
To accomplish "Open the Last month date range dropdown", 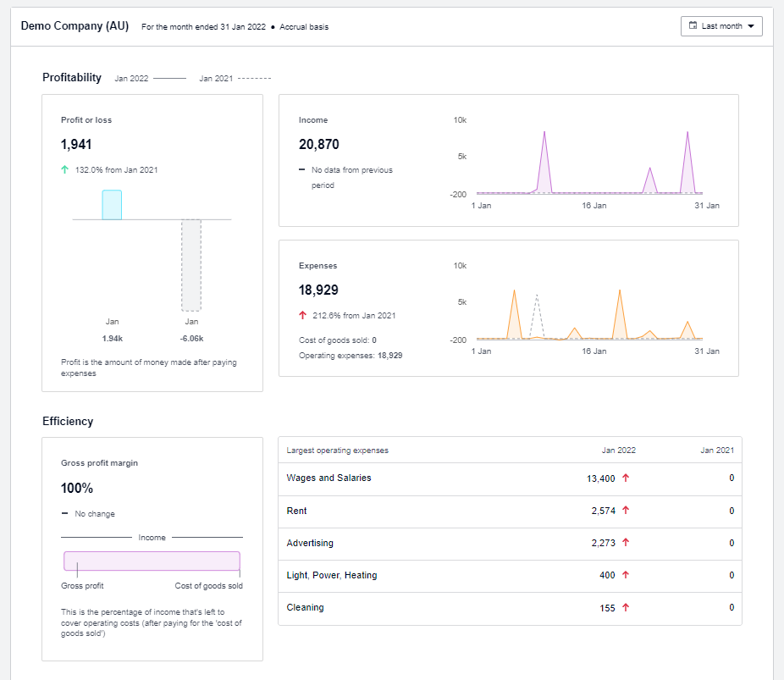I will click(x=721, y=26).
